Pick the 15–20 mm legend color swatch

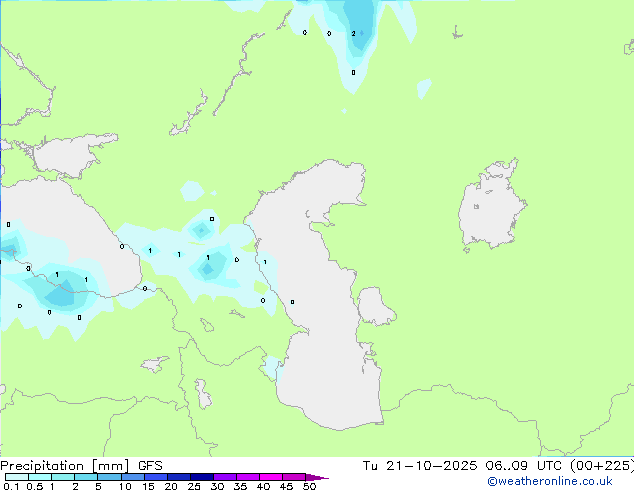(x=156, y=477)
